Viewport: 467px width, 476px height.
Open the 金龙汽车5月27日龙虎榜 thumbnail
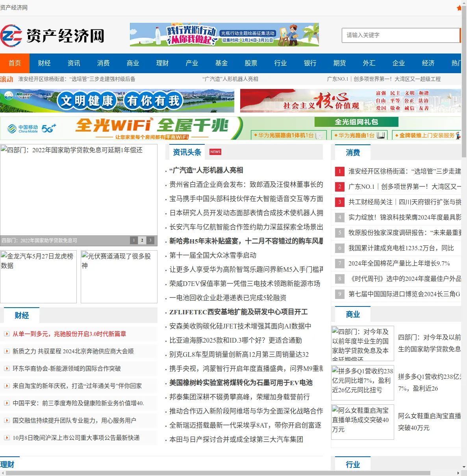tap(38, 277)
